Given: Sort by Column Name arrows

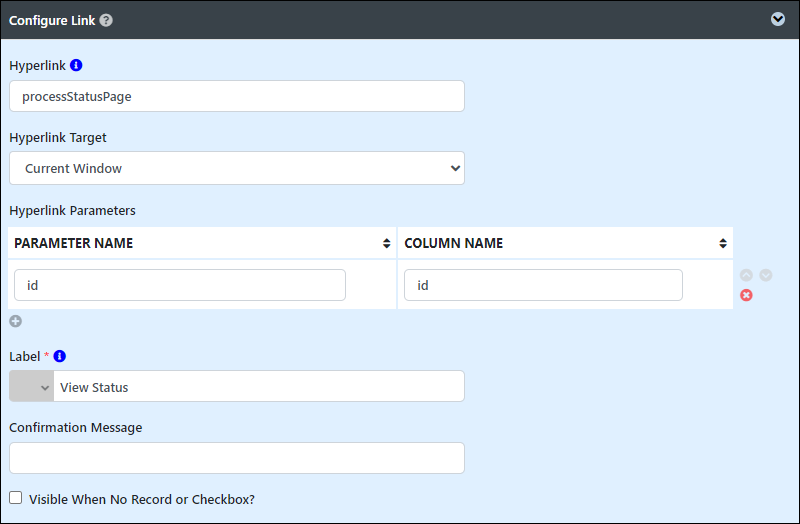Looking at the screenshot, I should click(x=722, y=243).
